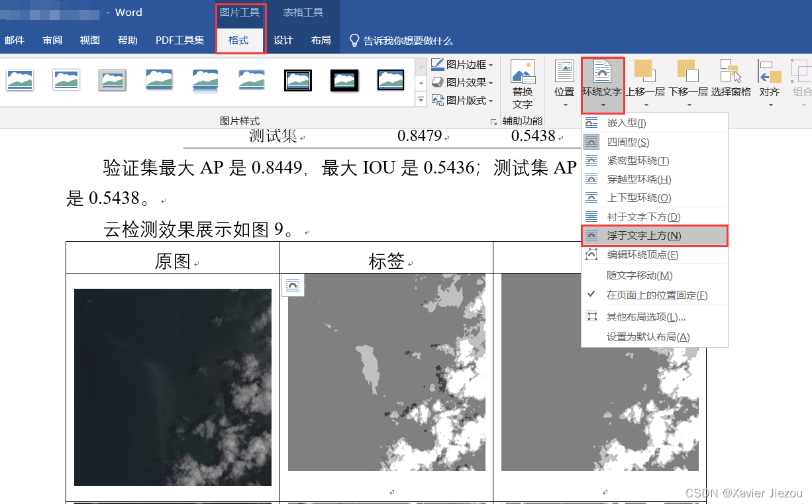This screenshot has height=504, width=812.
Task: Open 图片效果 dropdown
Action: (462, 82)
